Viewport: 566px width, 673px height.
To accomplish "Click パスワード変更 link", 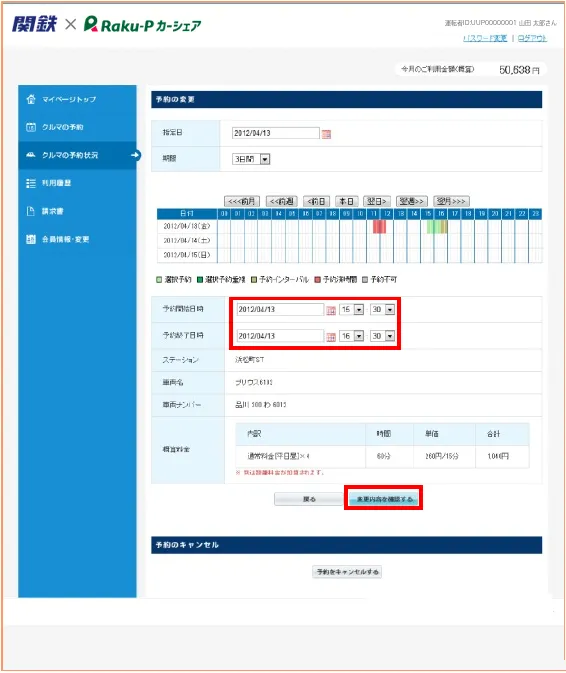I will 485,38.
